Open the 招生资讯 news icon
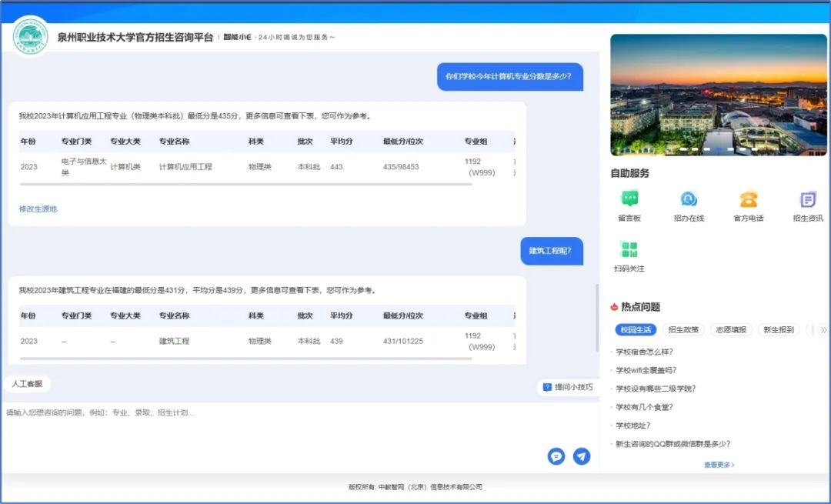The height and width of the screenshot is (504, 831). tap(807, 199)
